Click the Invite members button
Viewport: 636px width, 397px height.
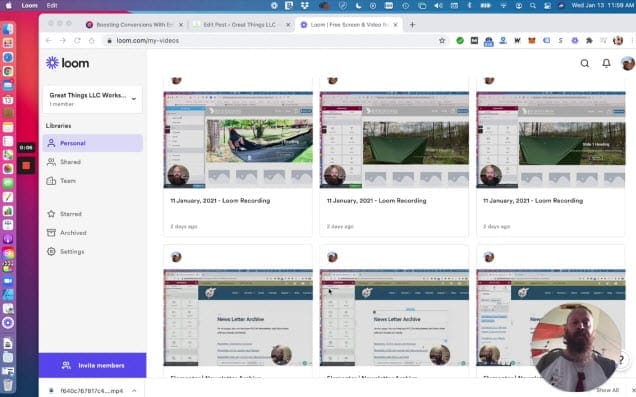(92, 365)
